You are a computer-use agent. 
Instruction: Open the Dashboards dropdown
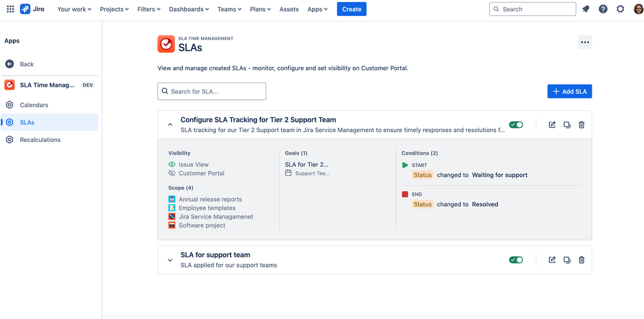[x=189, y=9]
